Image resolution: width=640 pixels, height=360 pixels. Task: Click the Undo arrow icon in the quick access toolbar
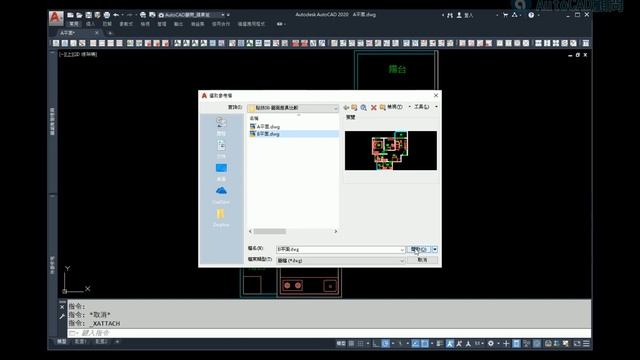[x=116, y=15]
